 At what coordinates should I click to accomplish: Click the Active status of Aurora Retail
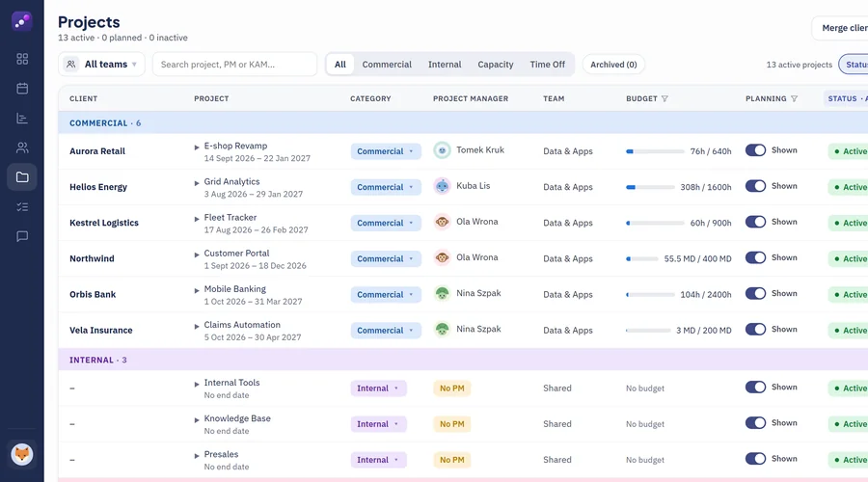(x=849, y=151)
